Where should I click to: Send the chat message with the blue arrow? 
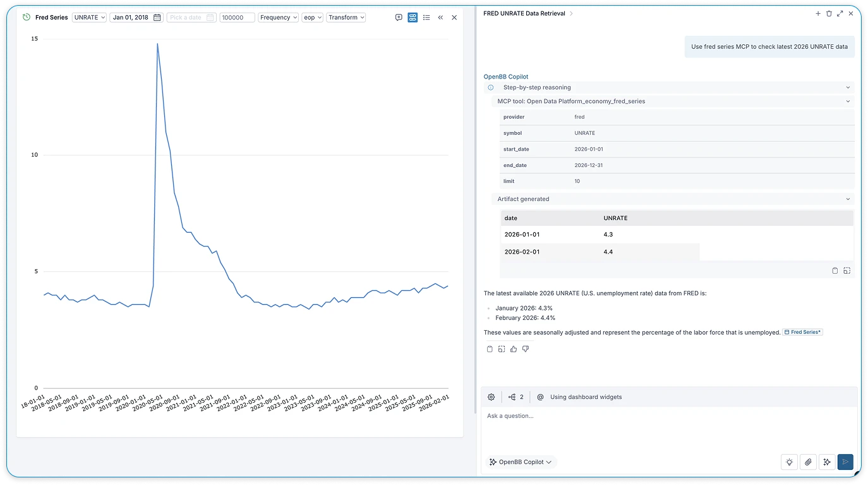coord(845,462)
